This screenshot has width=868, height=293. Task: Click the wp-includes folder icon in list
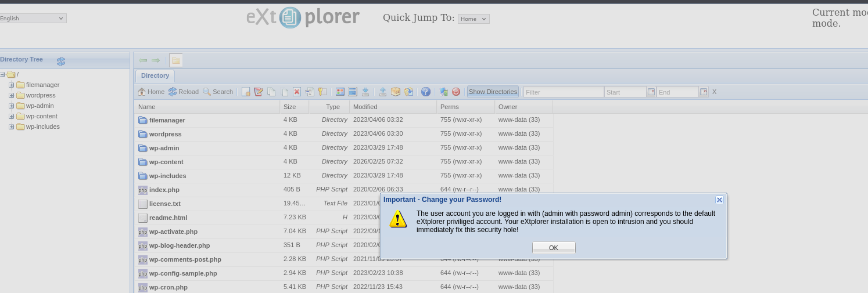pyautogui.click(x=143, y=176)
